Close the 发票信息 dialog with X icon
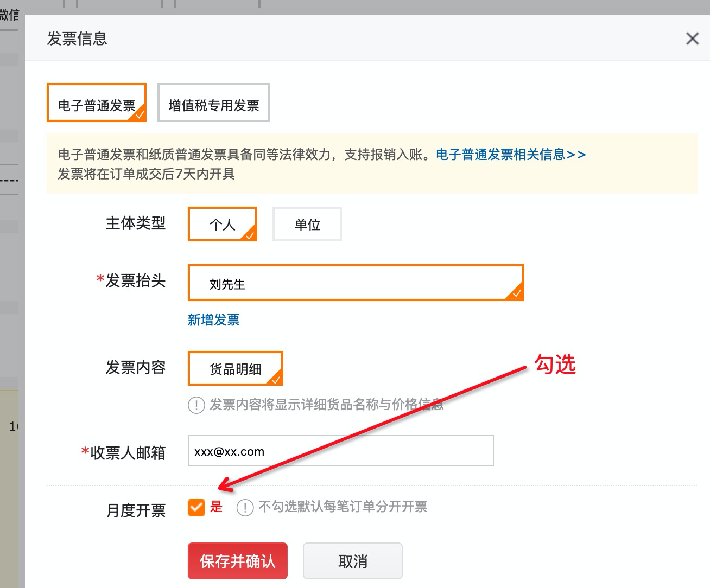Screen dimensions: 710x588 click(692, 39)
